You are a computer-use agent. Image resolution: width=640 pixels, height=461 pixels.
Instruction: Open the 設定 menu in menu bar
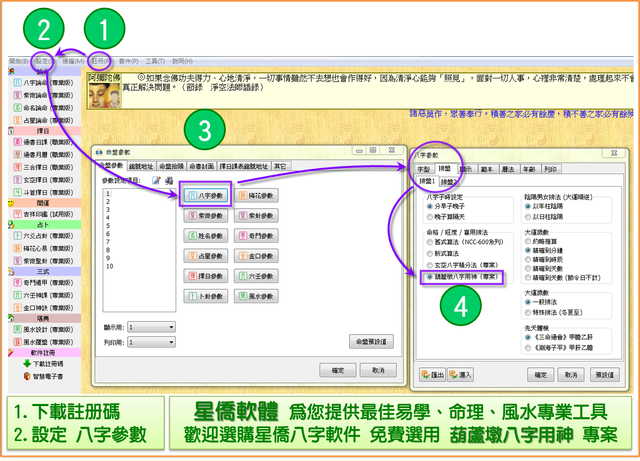coord(42,60)
